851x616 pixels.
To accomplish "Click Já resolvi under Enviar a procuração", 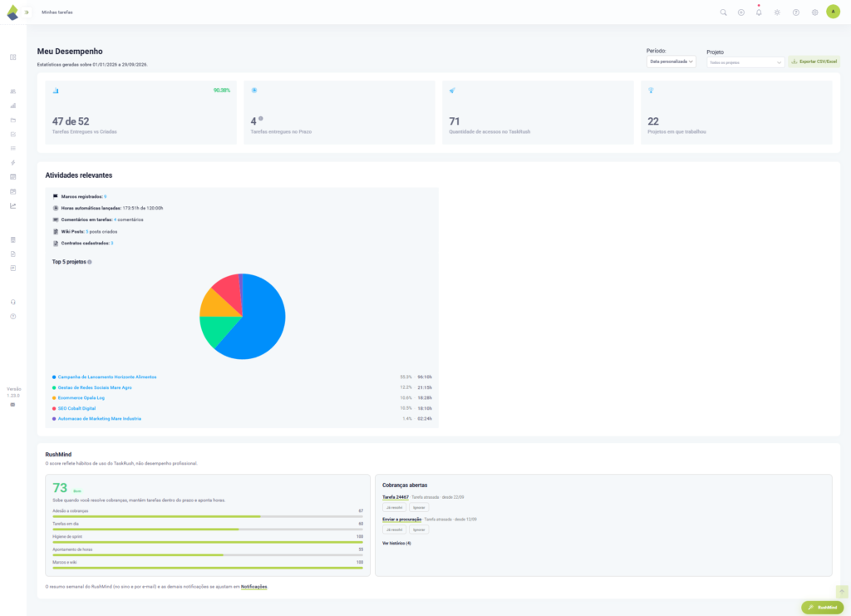I will click(x=394, y=530).
